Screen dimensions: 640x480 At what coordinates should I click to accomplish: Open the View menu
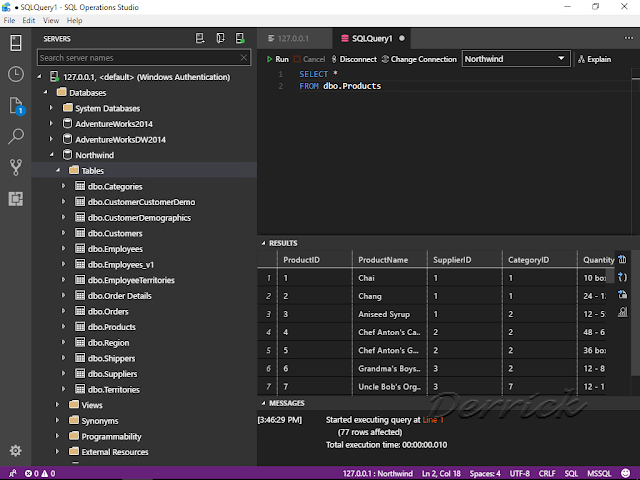51,20
